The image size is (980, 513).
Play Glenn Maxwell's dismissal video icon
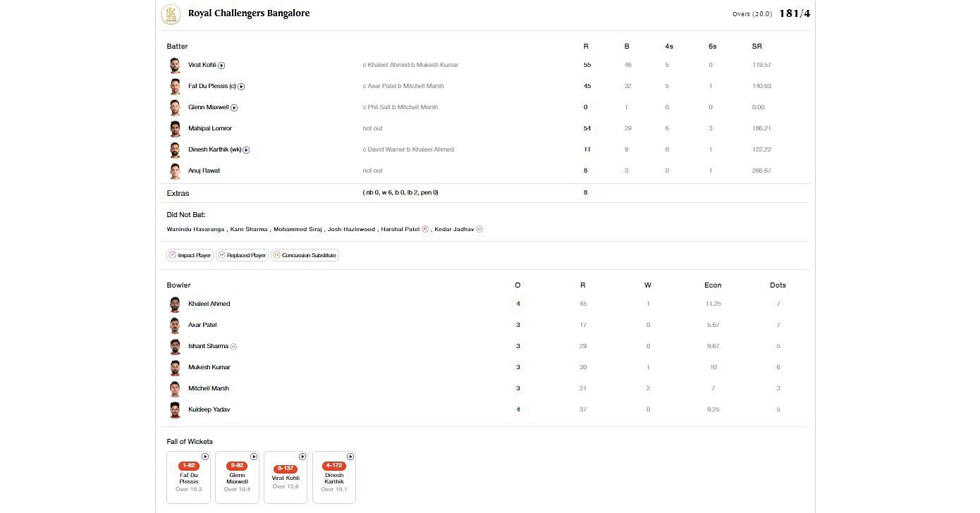click(234, 108)
